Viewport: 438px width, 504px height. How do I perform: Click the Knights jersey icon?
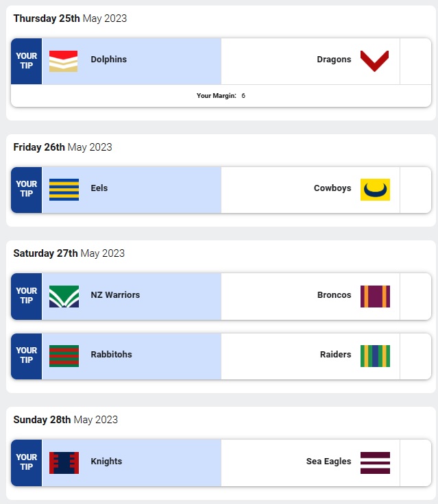64,463
